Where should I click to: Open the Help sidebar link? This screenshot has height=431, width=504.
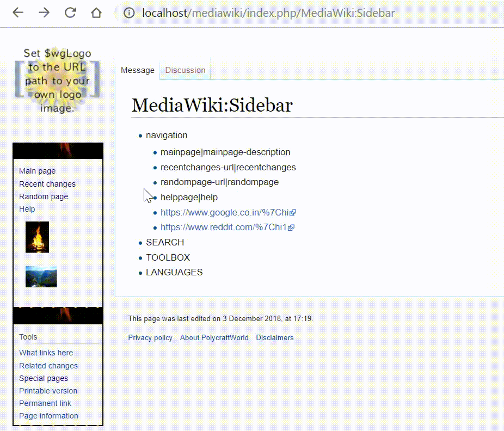(27, 209)
